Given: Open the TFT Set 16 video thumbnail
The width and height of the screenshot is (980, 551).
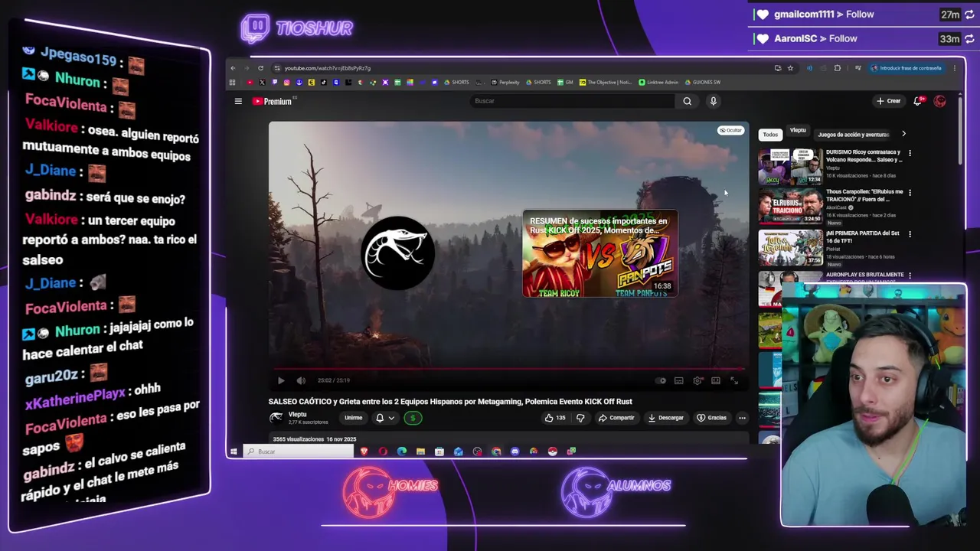Looking at the screenshot, I should [790, 248].
